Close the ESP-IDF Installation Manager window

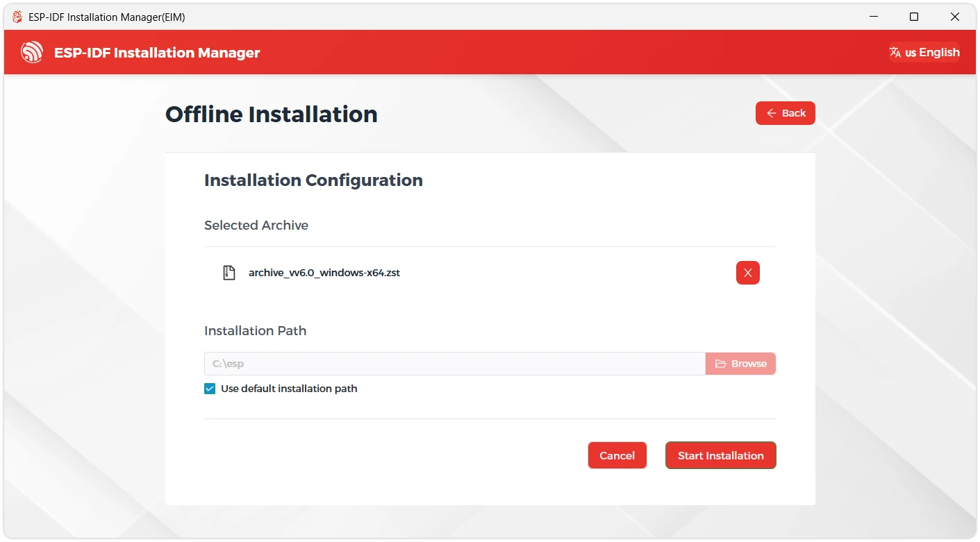click(955, 17)
